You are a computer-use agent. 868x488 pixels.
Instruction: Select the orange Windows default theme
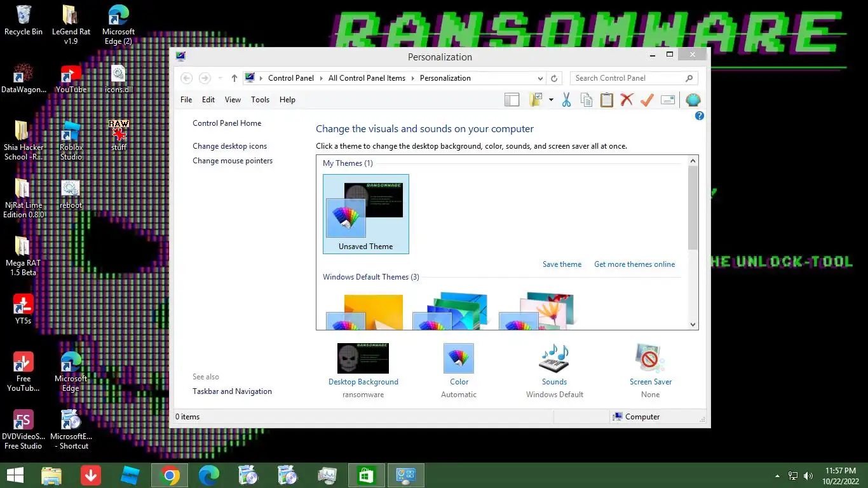point(365,311)
